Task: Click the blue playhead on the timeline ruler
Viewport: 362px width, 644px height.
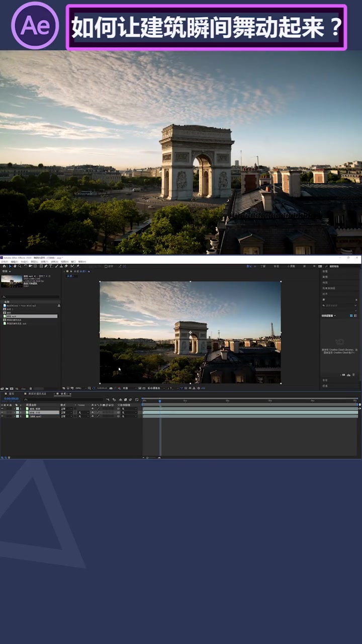Action: pyautogui.click(x=160, y=400)
